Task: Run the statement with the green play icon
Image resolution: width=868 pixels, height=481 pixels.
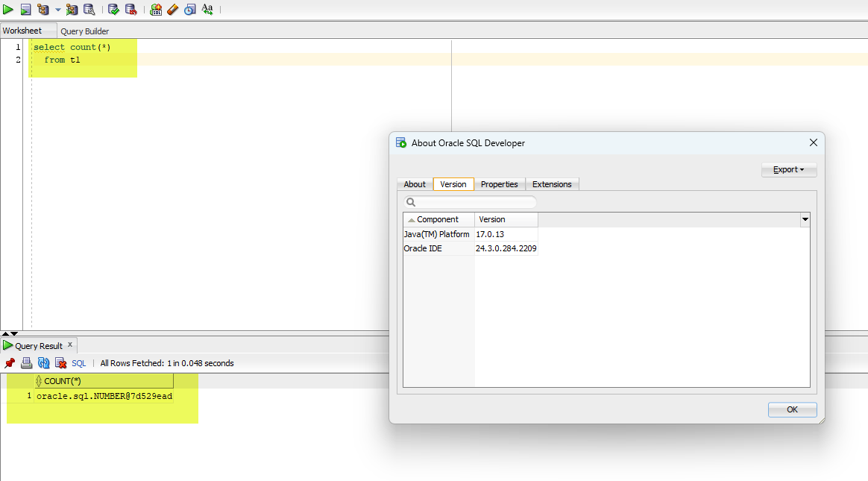Action: coord(8,10)
